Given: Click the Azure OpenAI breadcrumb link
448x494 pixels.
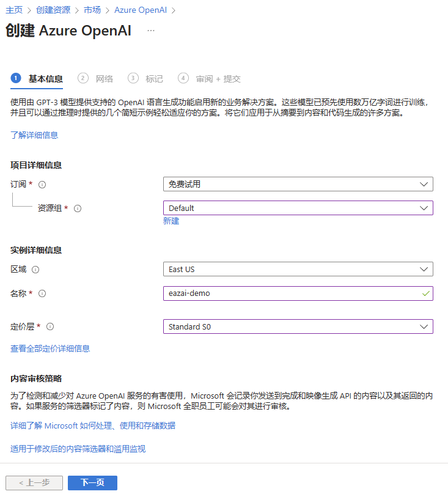Looking at the screenshot, I should pyautogui.click(x=141, y=10).
